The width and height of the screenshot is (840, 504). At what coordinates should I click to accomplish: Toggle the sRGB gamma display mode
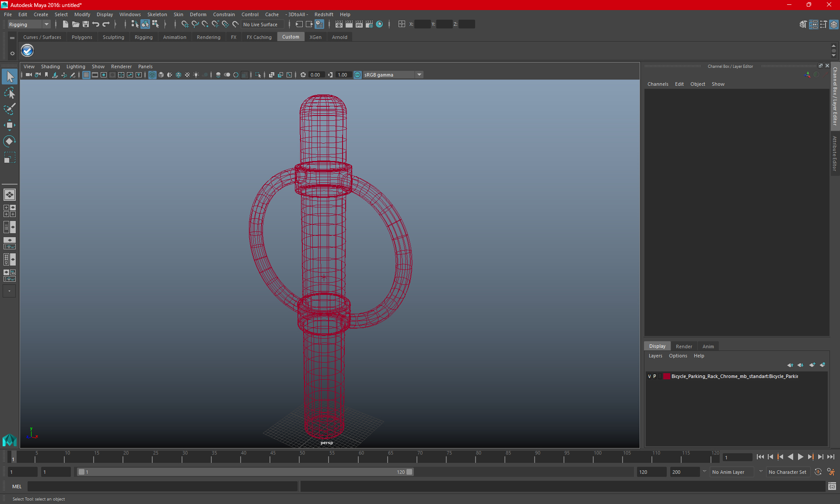(x=358, y=74)
